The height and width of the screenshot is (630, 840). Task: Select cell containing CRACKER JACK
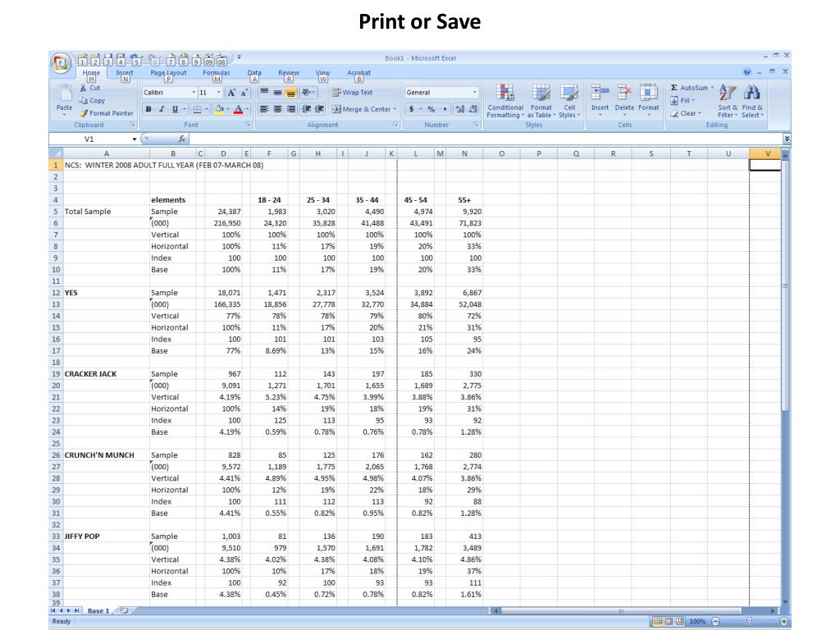[x=107, y=374]
